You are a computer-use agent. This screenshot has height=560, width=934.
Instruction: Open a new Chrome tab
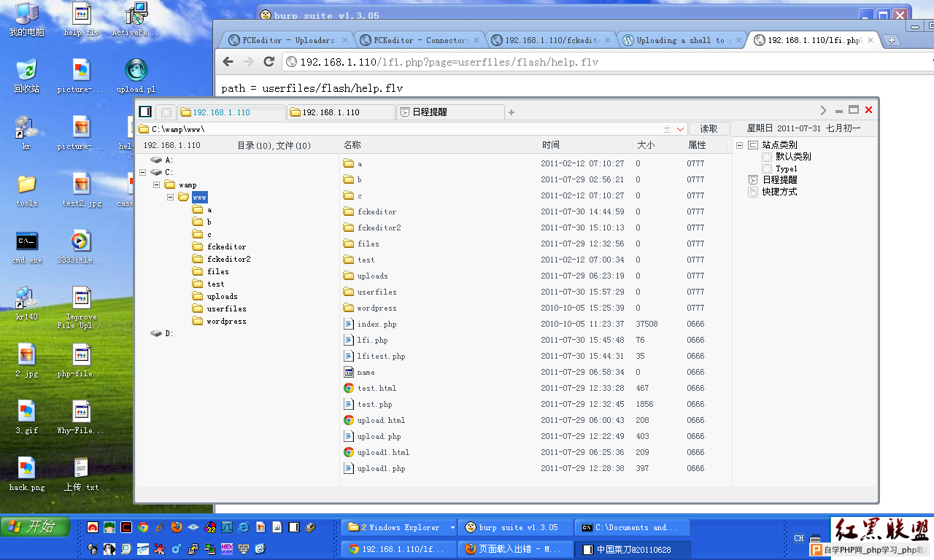[892, 40]
